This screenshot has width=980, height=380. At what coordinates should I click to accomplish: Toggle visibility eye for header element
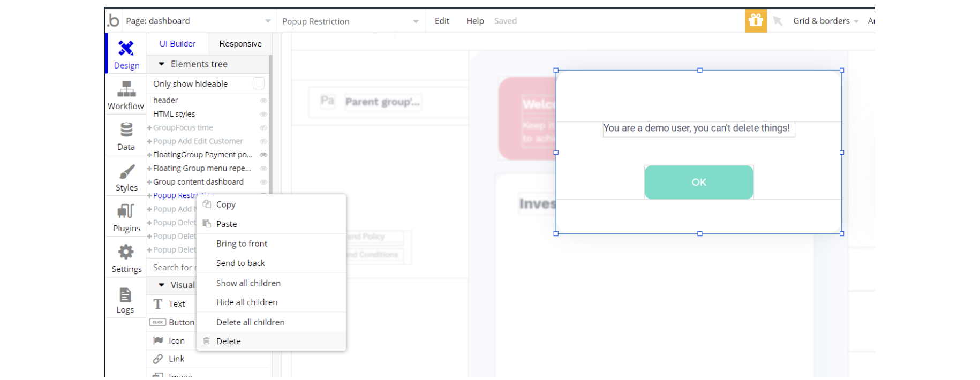coord(263,101)
